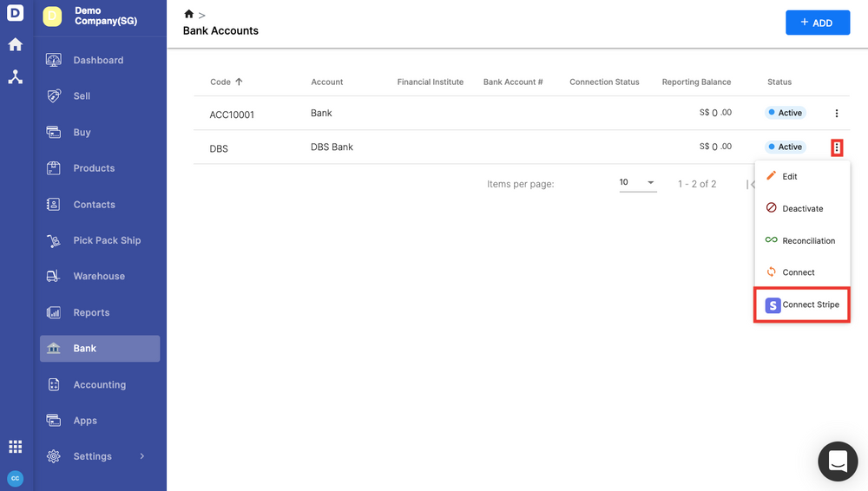Click the home icon in left rail
Viewport: 868px width, 491px height.
16,44
